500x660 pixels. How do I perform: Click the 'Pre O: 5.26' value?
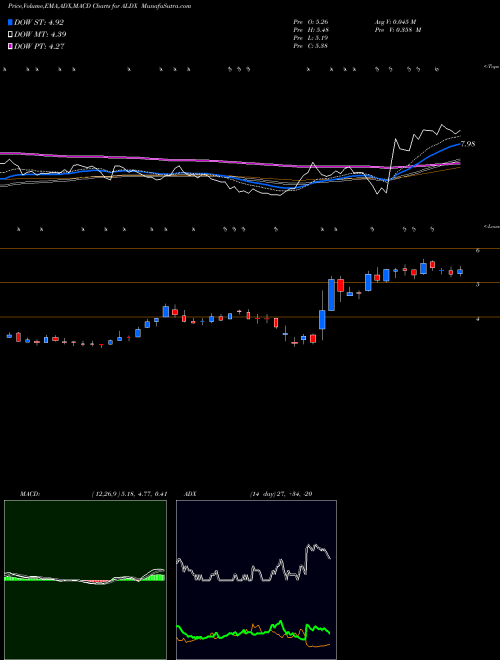311,22
